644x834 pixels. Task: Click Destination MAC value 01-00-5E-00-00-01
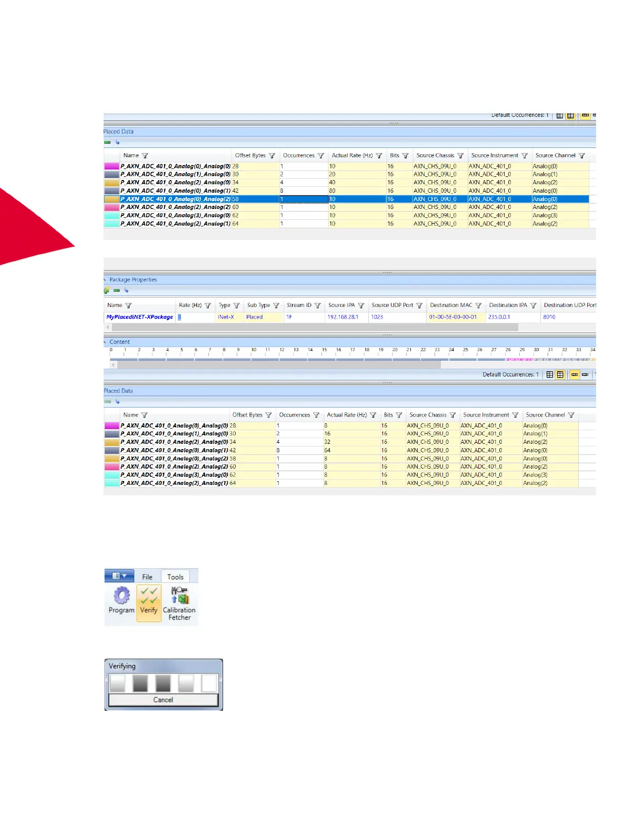click(x=453, y=317)
